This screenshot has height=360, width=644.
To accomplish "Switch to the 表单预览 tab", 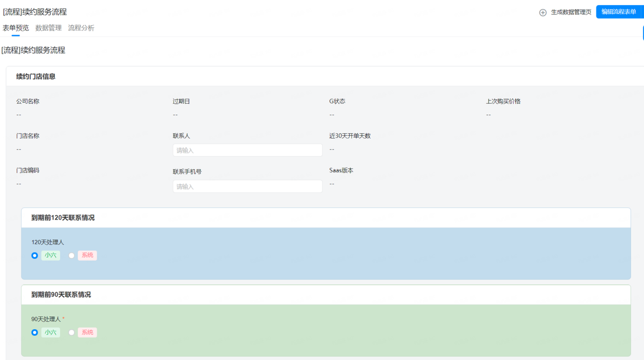I will click(16, 28).
